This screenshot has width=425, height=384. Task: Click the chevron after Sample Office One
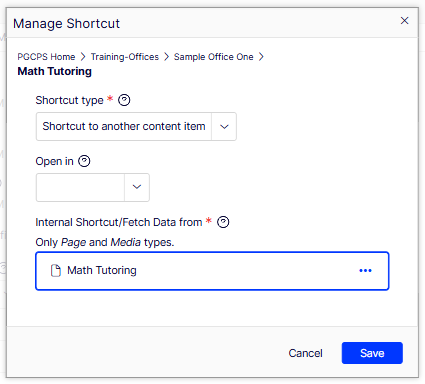tap(261, 57)
